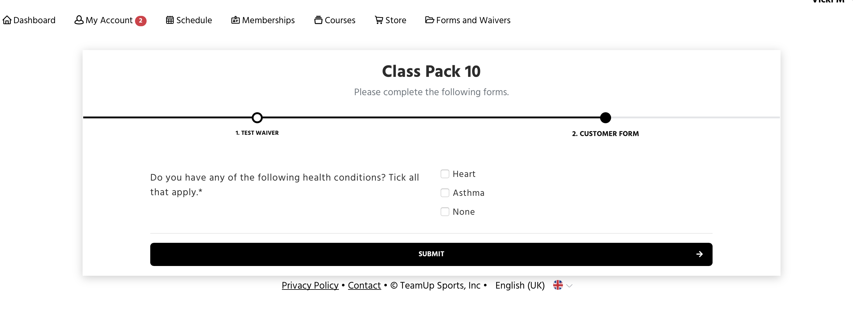Click the Store shopping cart icon
Viewport: 868px width, 327px height.
379,20
